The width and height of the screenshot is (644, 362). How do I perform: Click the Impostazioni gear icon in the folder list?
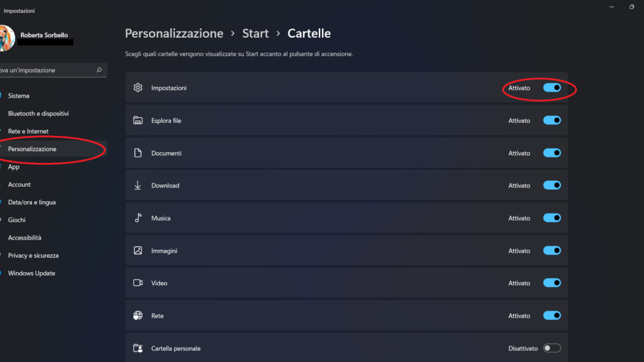pyautogui.click(x=138, y=88)
